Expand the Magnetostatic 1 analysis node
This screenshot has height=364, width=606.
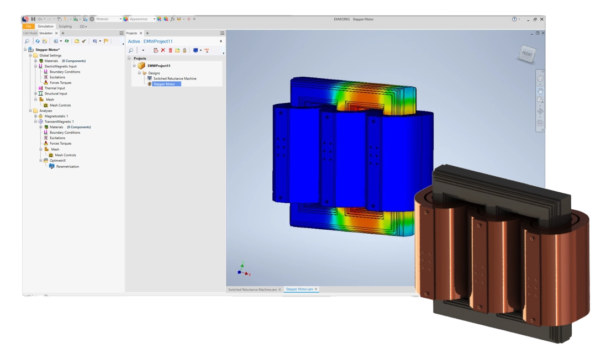tap(36, 116)
